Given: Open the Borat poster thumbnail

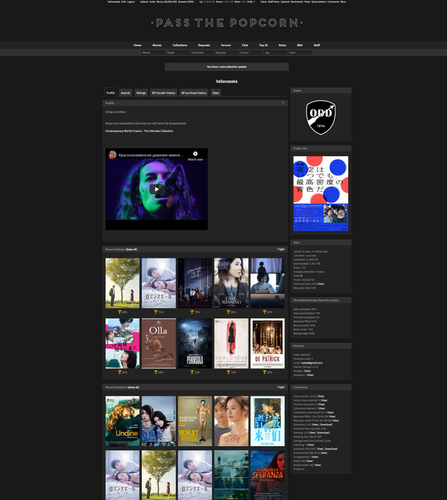Looking at the screenshot, I should pyautogui.click(x=195, y=421).
